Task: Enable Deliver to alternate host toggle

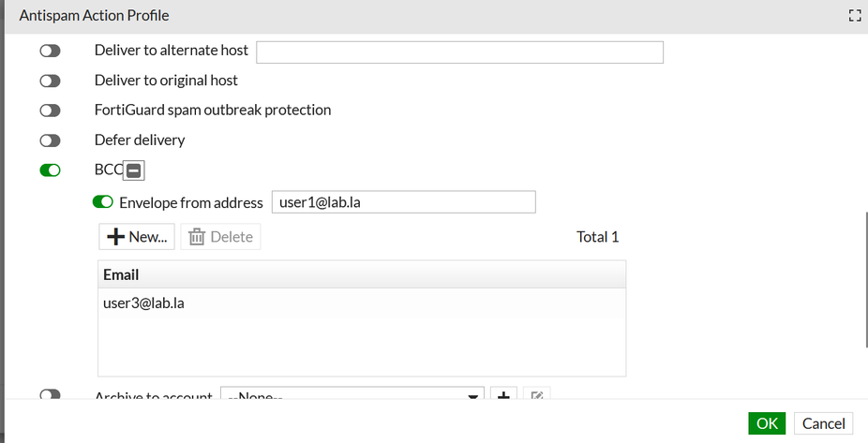Action: click(x=50, y=52)
